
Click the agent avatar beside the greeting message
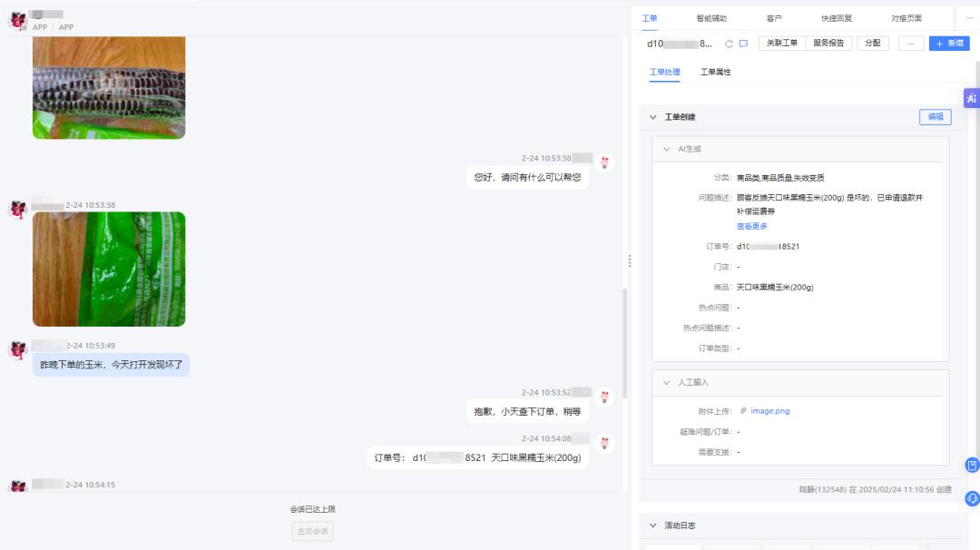point(604,162)
